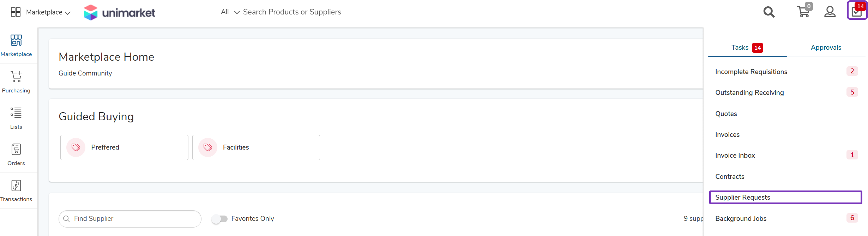
Task: Open the user profile icon
Action: pyautogui.click(x=830, y=12)
